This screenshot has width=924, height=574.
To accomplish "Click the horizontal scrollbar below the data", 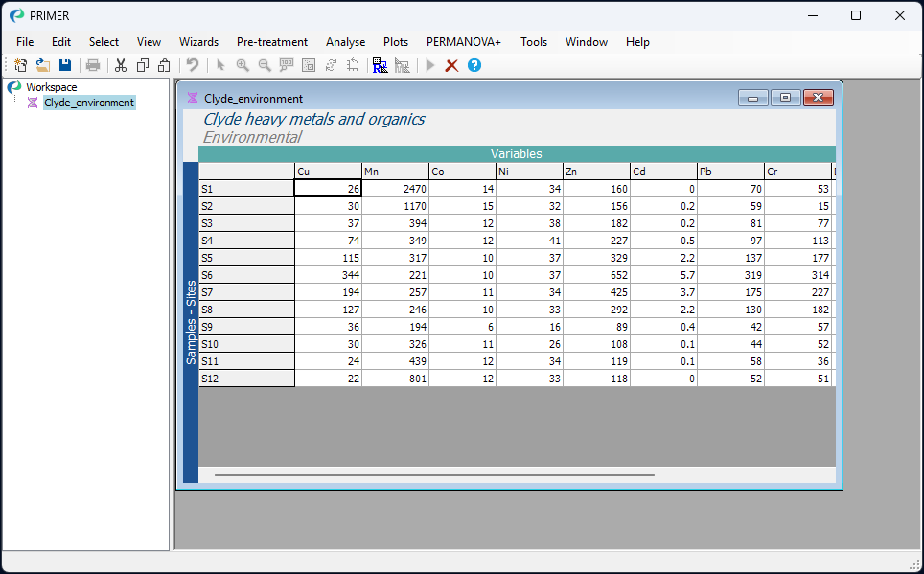I will (431, 474).
